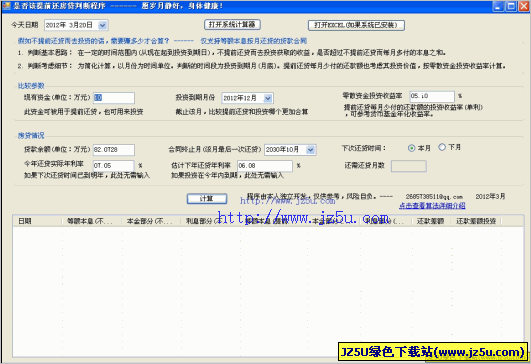
Task: Click the 还款差额 column header
Action: point(431,221)
